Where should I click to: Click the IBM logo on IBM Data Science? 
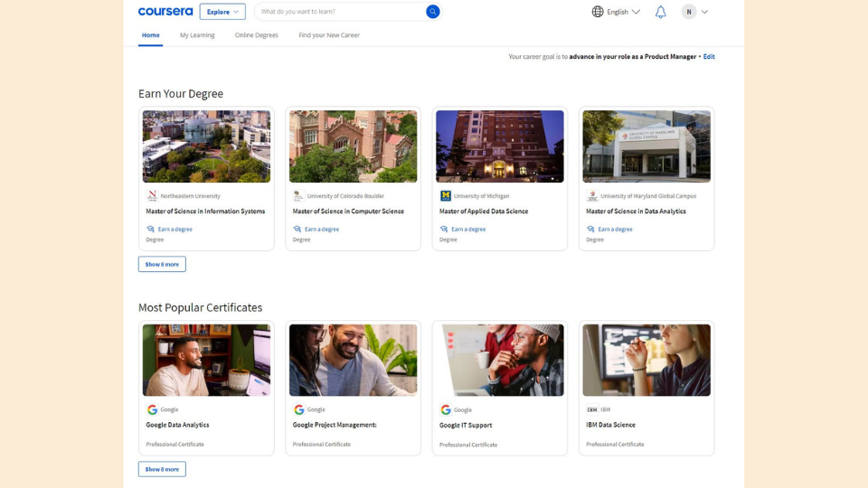click(x=591, y=410)
